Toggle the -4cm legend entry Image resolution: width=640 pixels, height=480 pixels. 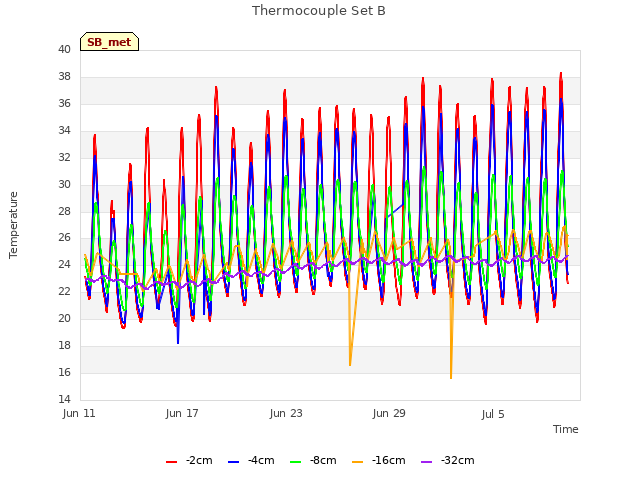click(251, 461)
